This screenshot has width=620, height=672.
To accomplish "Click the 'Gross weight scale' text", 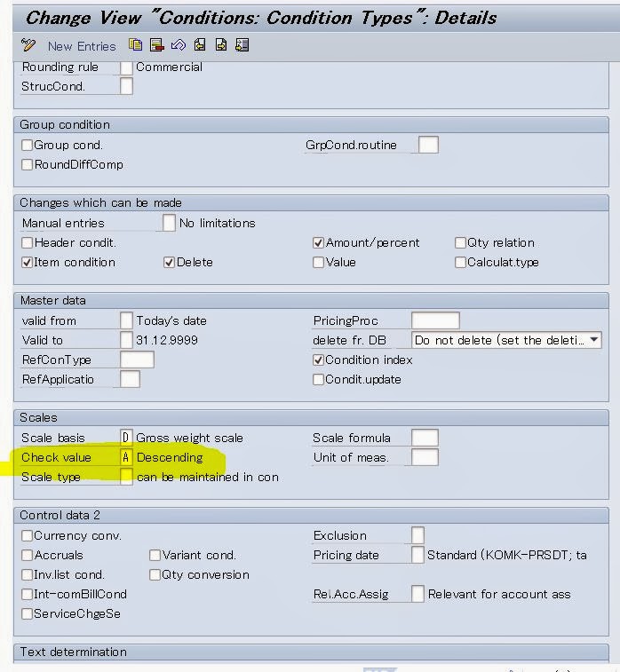I will coord(189,438).
